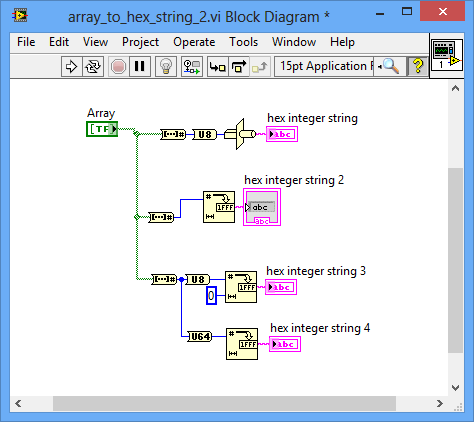Select the U64 conversion node
This screenshot has height=422, width=474.
tap(200, 337)
